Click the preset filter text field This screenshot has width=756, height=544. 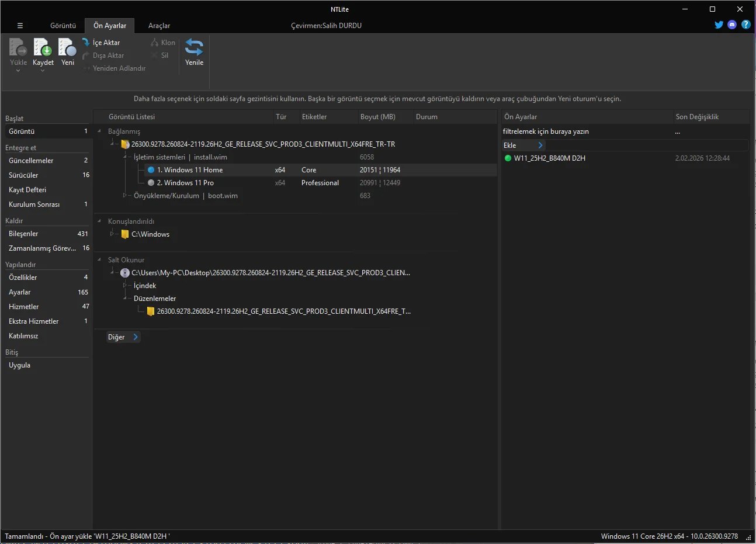pos(587,131)
